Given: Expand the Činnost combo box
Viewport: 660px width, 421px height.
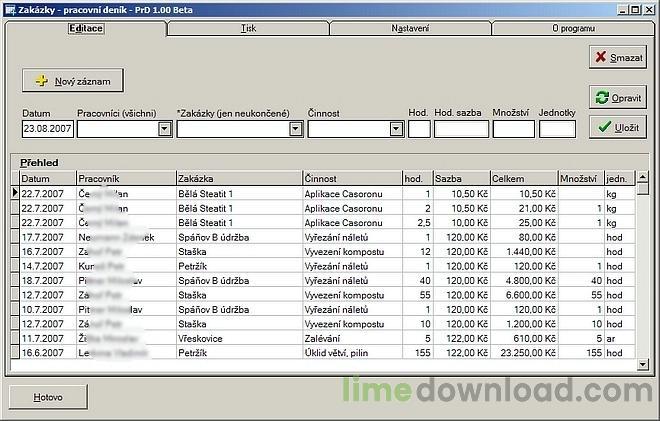Looking at the screenshot, I should tap(395, 129).
